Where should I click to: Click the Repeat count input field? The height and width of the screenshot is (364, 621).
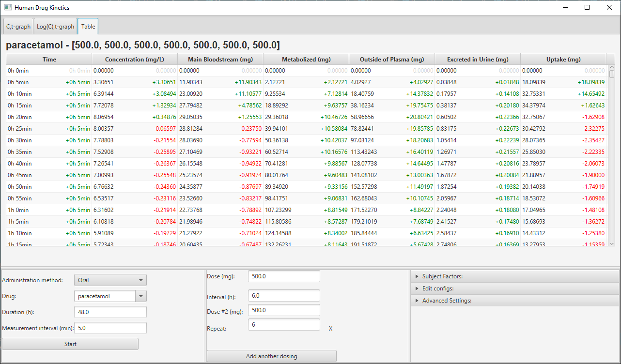pyautogui.click(x=283, y=324)
